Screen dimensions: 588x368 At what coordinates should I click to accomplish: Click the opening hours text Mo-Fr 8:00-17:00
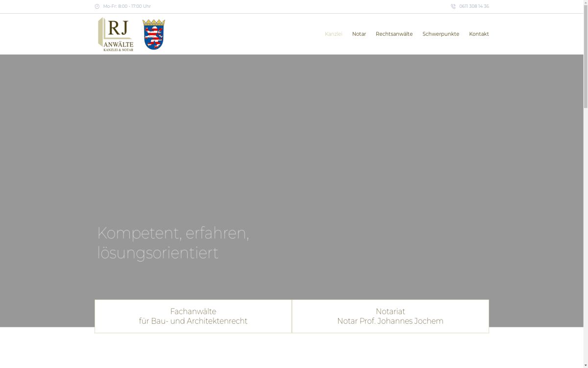(126, 6)
